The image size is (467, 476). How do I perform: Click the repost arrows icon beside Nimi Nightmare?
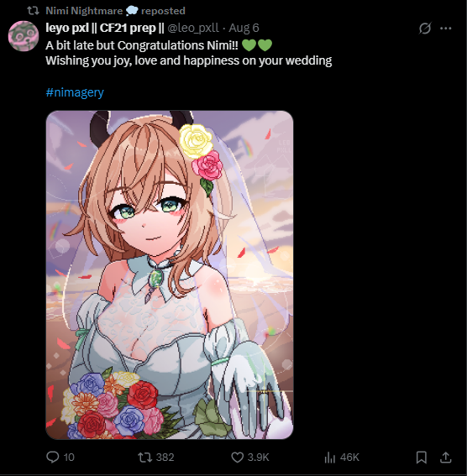(33, 11)
